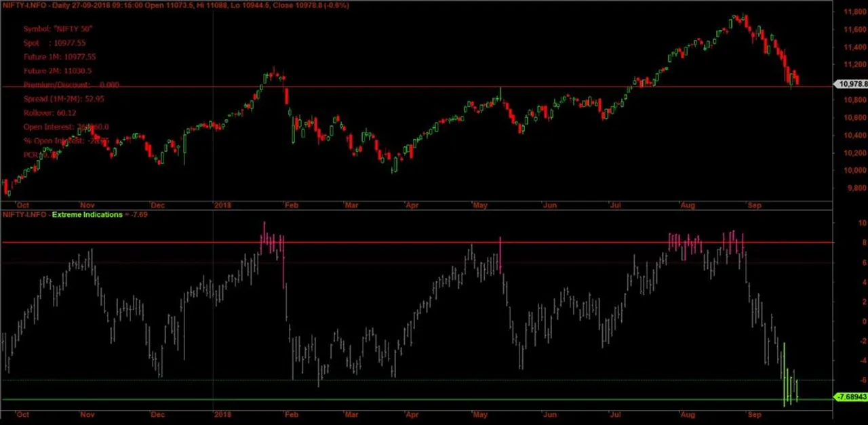Select the Symbol: 'NIFTY 50' text label

click(x=58, y=28)
